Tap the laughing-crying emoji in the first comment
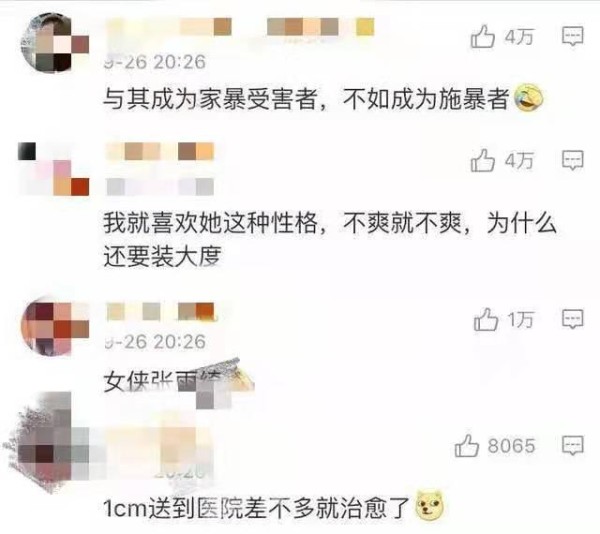600x534 pixels. [529, 98]
